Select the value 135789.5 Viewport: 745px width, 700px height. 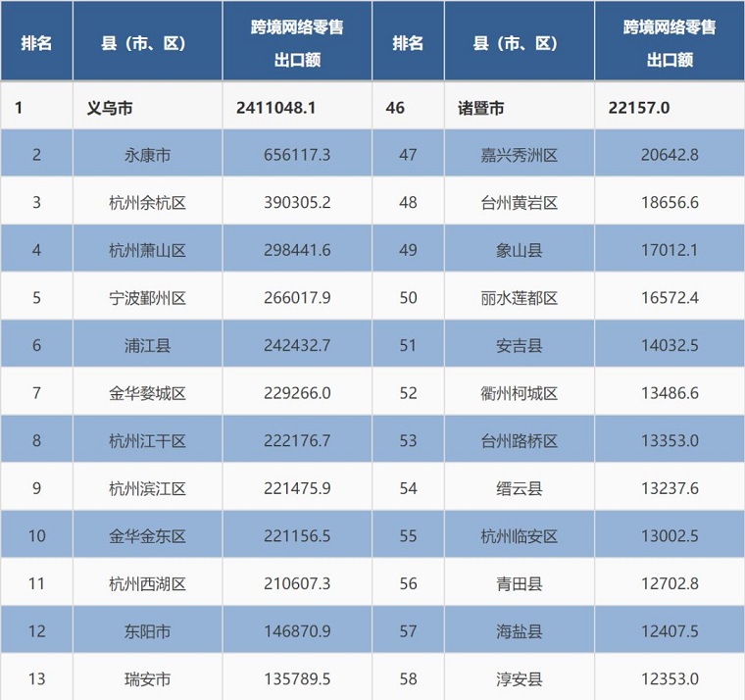click(297, 678)
